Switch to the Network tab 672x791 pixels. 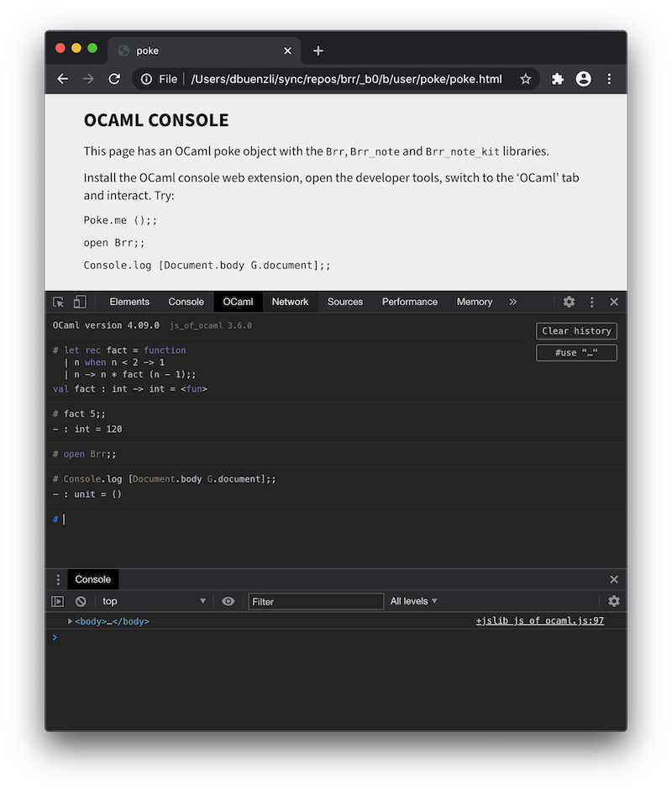[x=290, y=302]
